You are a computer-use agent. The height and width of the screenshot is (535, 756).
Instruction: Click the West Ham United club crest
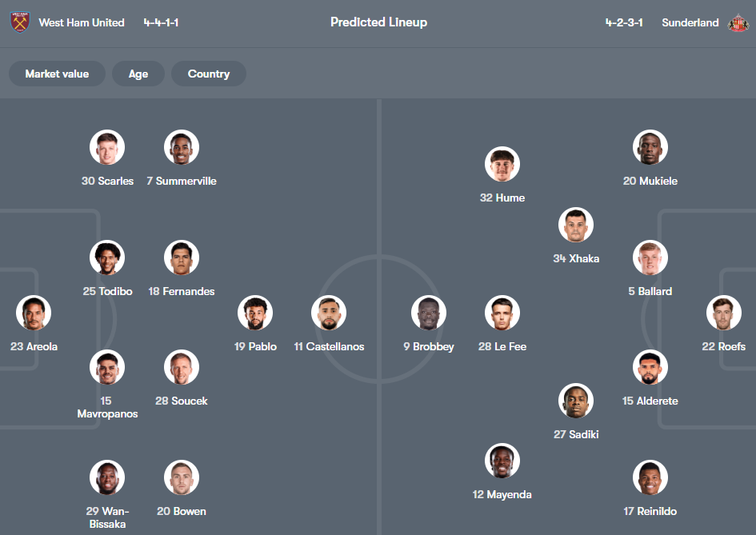tap(18, 22)
